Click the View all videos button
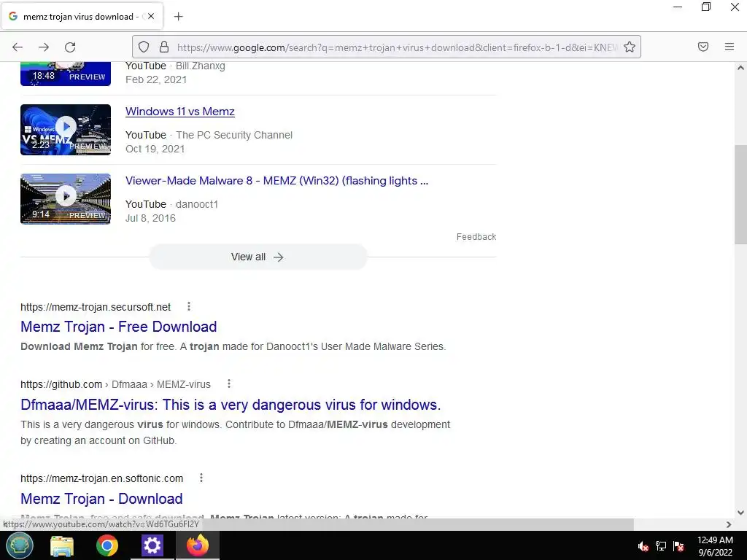The height and width of the screenshot is (560, 747). point(258,257)
